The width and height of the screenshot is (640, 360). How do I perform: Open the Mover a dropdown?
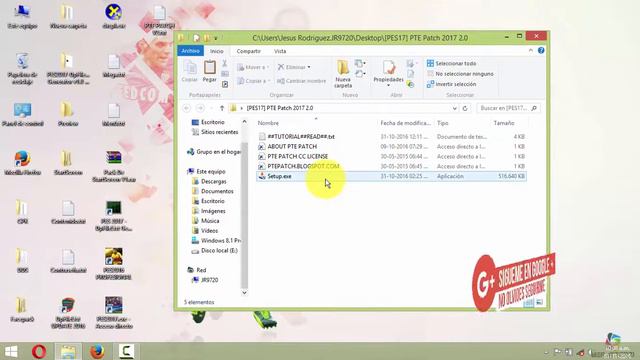253,67
